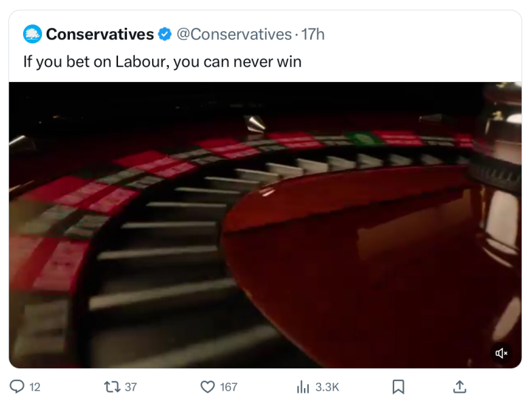Viewport: 532px width, 407px height.
Task: Click the tweet text about betting on Labour
Action: tap(162, 62)
